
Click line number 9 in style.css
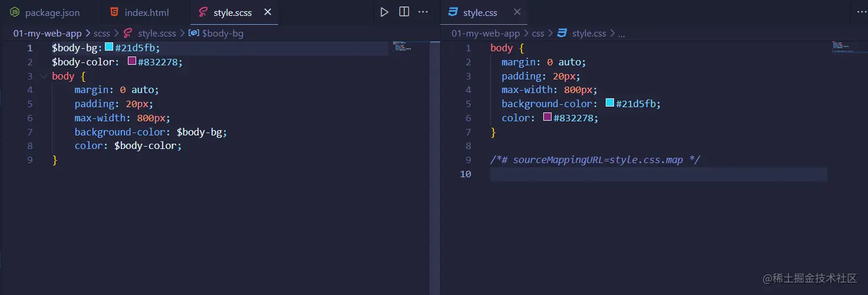click(x=468, y=160)
